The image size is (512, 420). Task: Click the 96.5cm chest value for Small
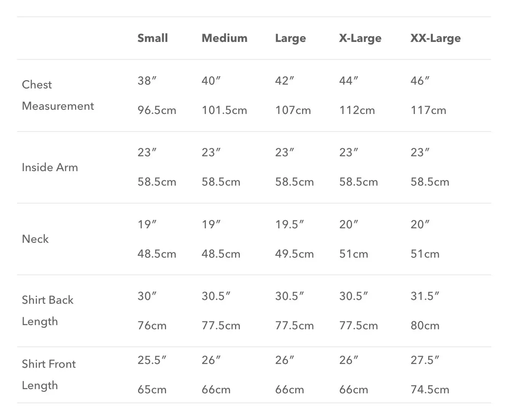157,111
